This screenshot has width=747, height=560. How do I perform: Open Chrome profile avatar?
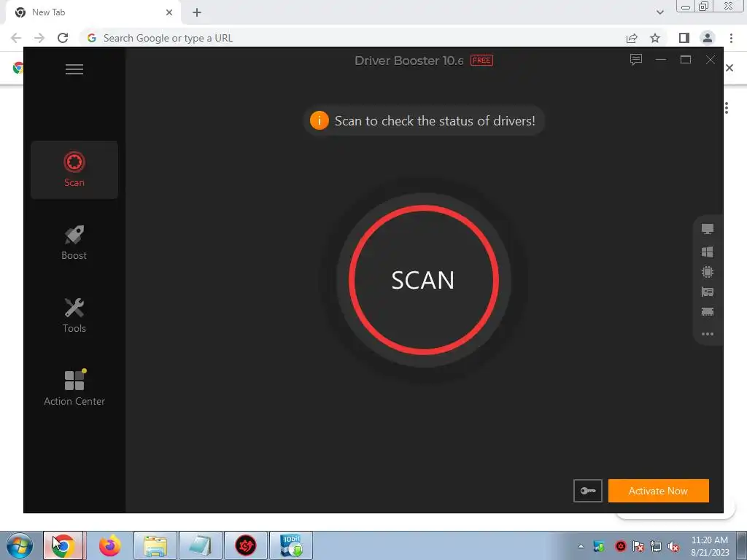click(708, 38)
